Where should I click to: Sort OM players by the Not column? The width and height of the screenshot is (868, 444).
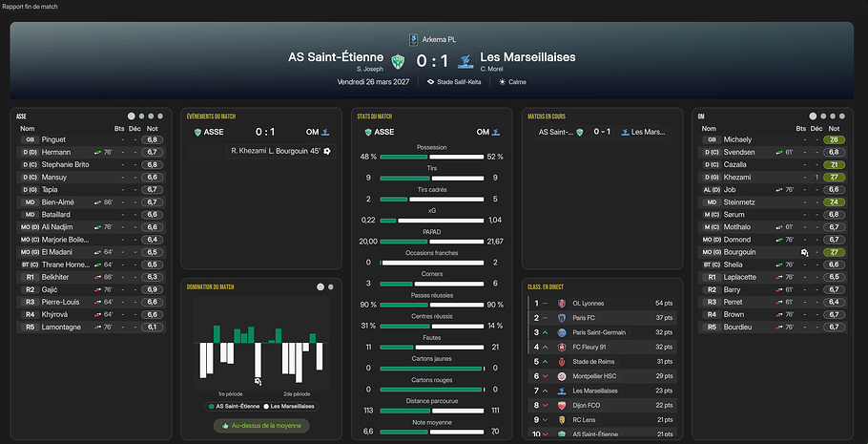click(834, 128)
